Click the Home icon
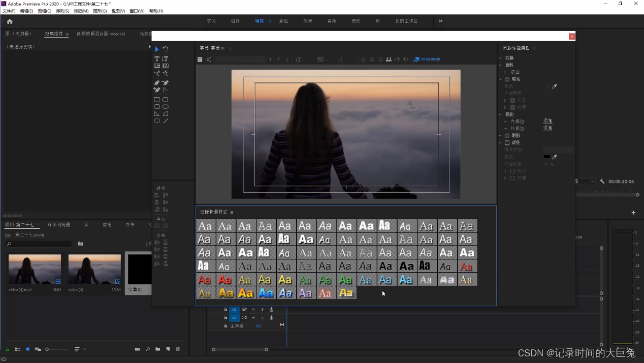The image size is (644, 363). (10, 21)
